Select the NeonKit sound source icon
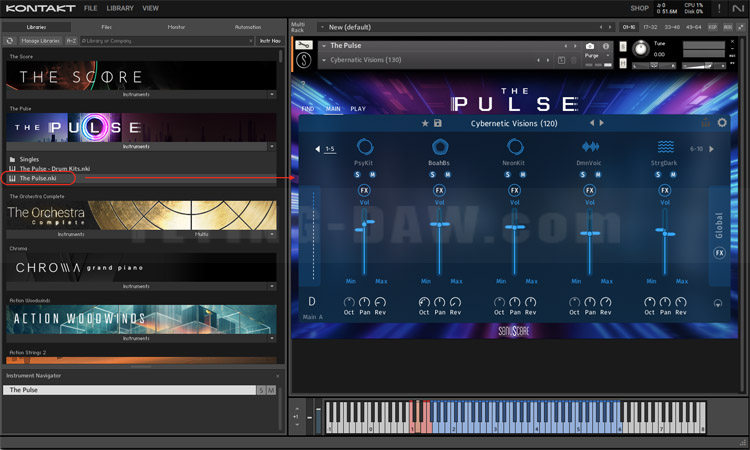 [515, 146]
